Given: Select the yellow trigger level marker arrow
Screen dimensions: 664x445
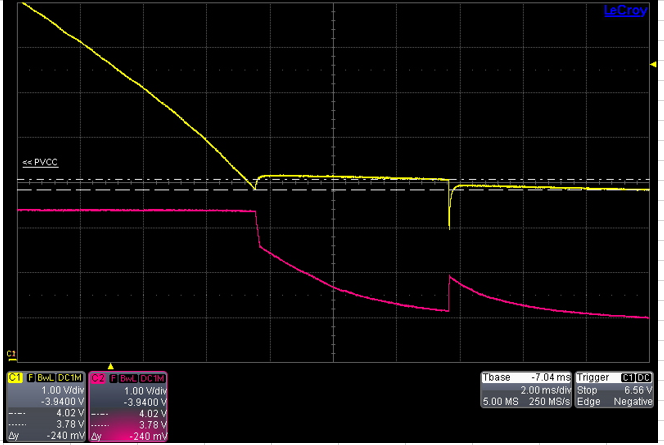Looking at the screenshot, I should click(653, 64).
